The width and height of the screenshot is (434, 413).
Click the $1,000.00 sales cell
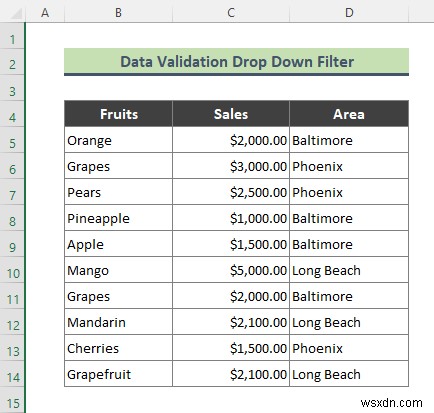tap(231, 218)
